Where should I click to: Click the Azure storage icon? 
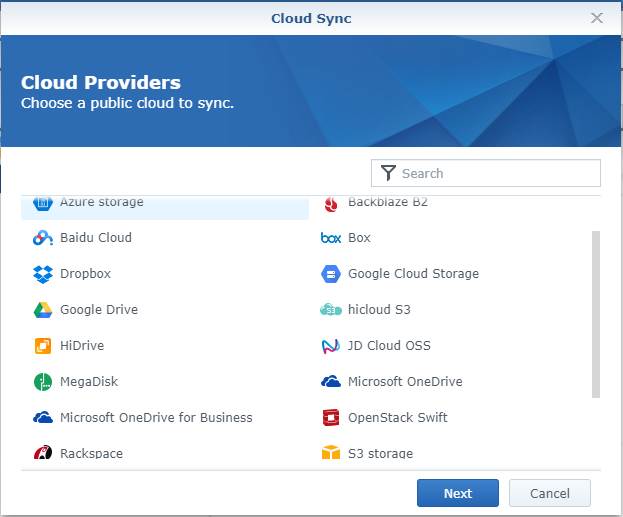point(43,203)
